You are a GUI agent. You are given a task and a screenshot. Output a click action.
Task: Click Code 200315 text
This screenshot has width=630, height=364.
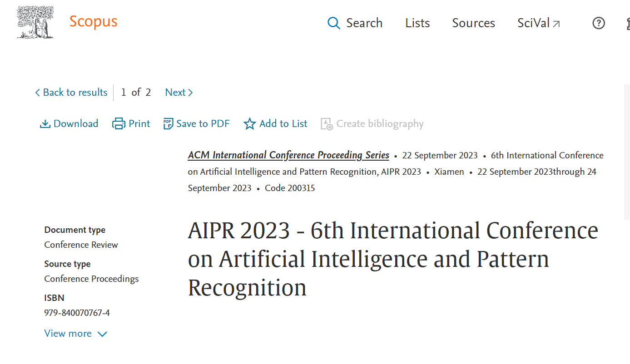coord(290,188)
